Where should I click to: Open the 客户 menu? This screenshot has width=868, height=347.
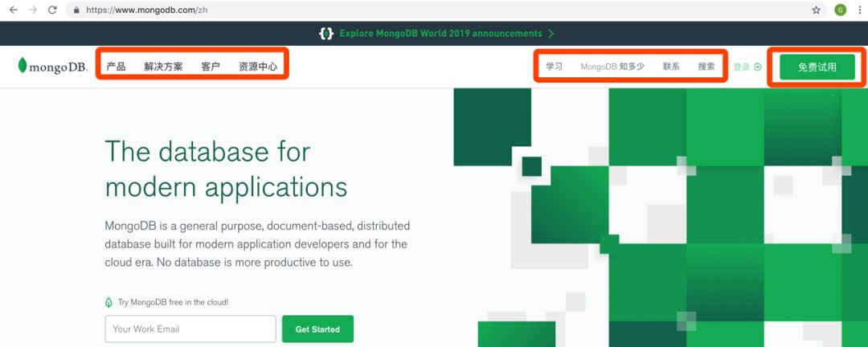coord(211,67)
